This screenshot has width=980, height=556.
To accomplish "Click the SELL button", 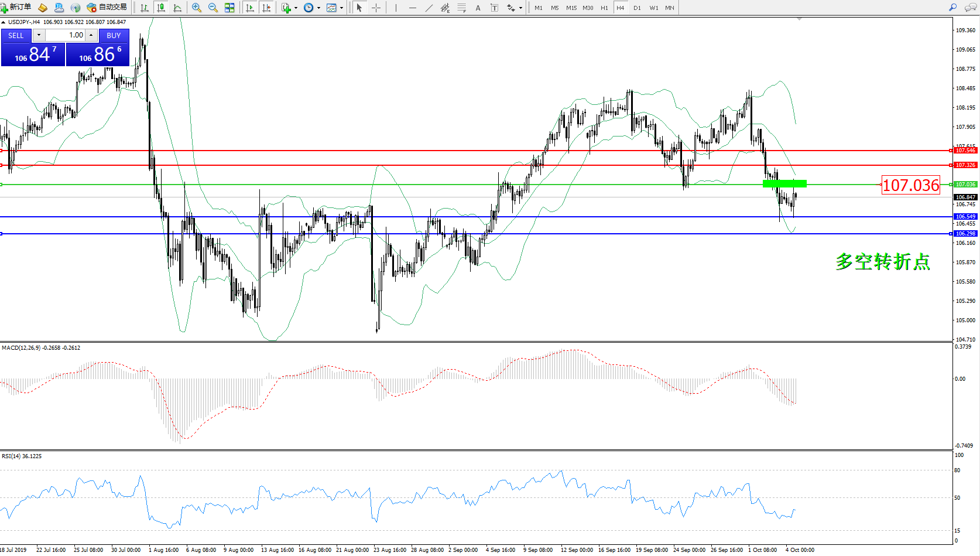I will [16, 35].
